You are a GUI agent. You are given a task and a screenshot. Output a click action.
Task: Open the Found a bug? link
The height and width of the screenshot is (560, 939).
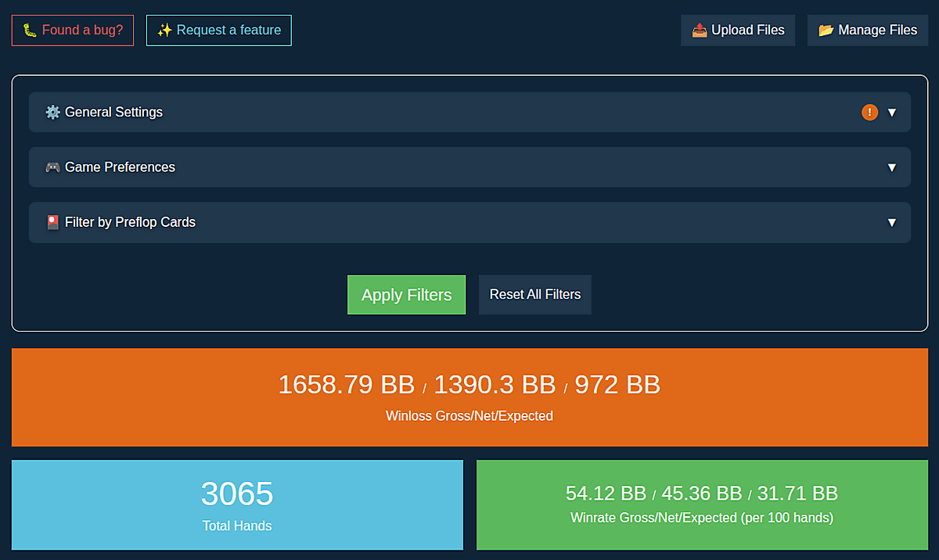[x=73, y=31]
